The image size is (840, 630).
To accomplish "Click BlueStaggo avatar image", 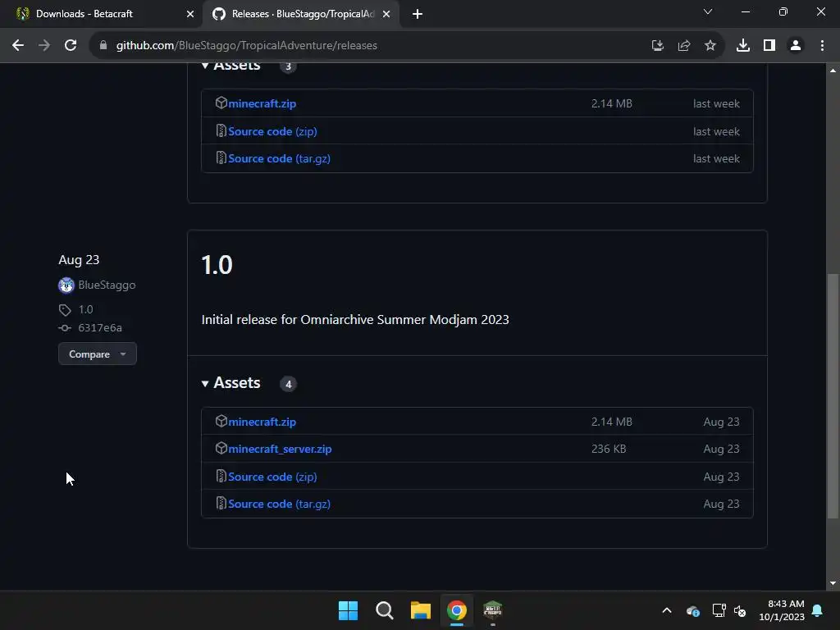I will coord(66,285).
